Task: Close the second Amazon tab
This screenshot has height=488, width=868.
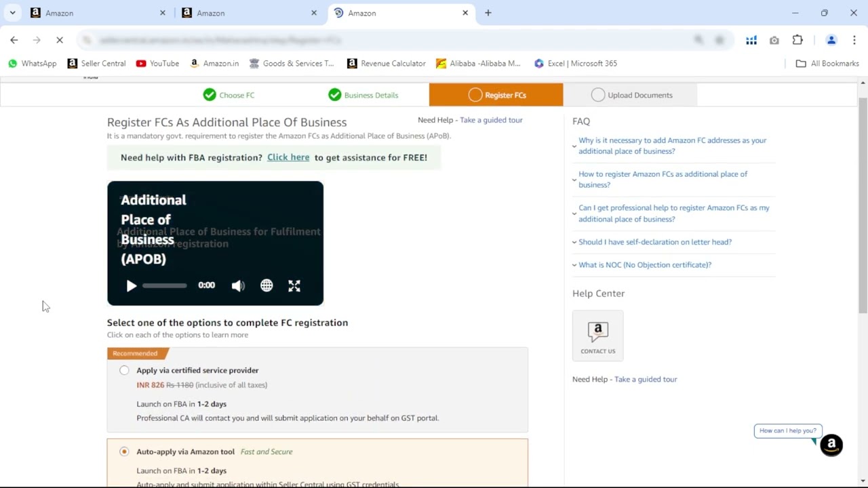Action: coord(314,13)
